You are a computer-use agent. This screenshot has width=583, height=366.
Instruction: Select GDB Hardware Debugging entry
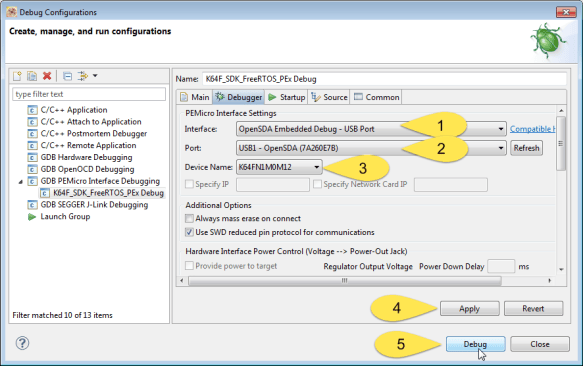pyautogui.click(x=86, y=157)
